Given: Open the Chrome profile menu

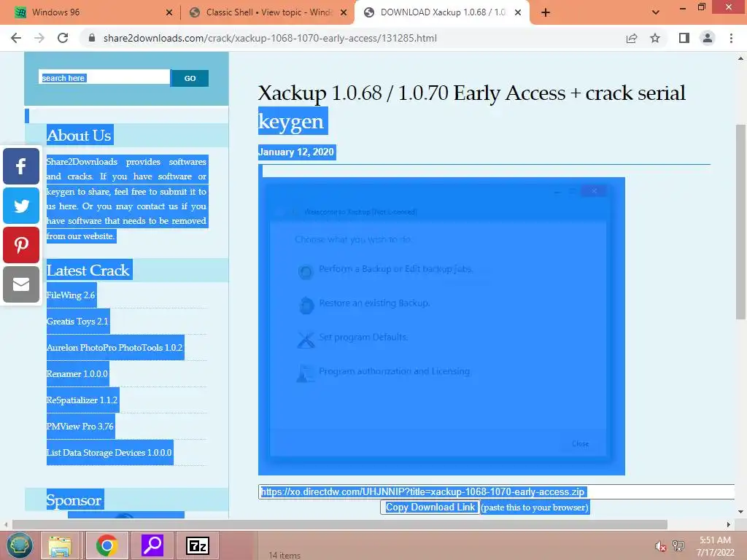Looking at the screenshot, I should point(708,38).
